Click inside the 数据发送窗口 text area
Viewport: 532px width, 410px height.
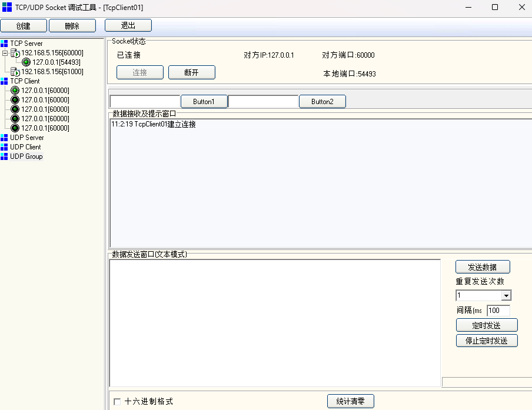click(x=274, y=322)
